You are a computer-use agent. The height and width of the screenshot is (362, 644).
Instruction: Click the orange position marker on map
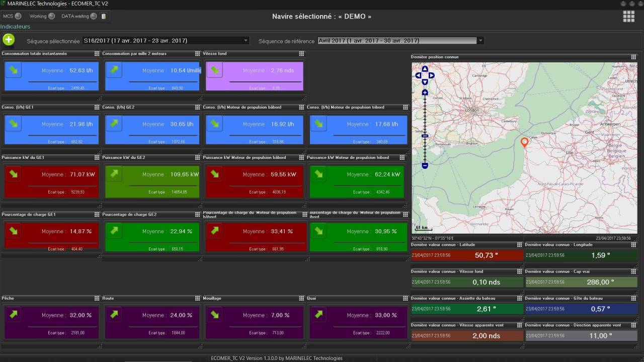524,142
